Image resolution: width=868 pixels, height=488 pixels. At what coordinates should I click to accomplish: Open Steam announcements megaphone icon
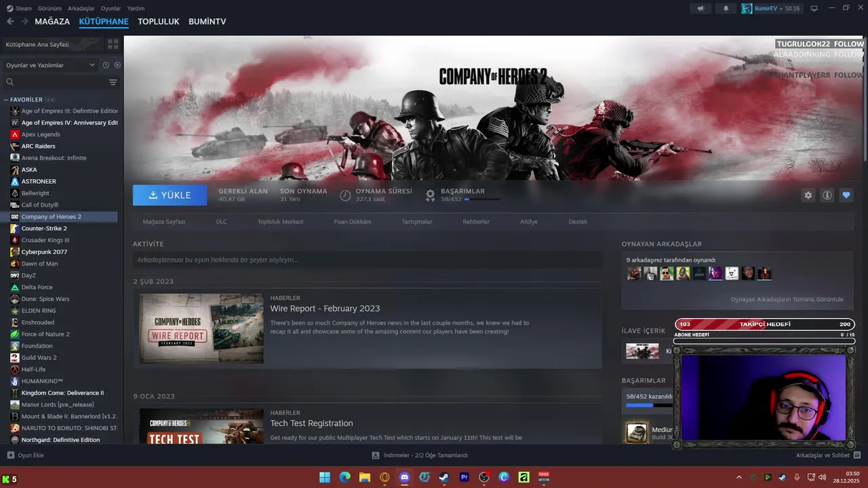701,8
